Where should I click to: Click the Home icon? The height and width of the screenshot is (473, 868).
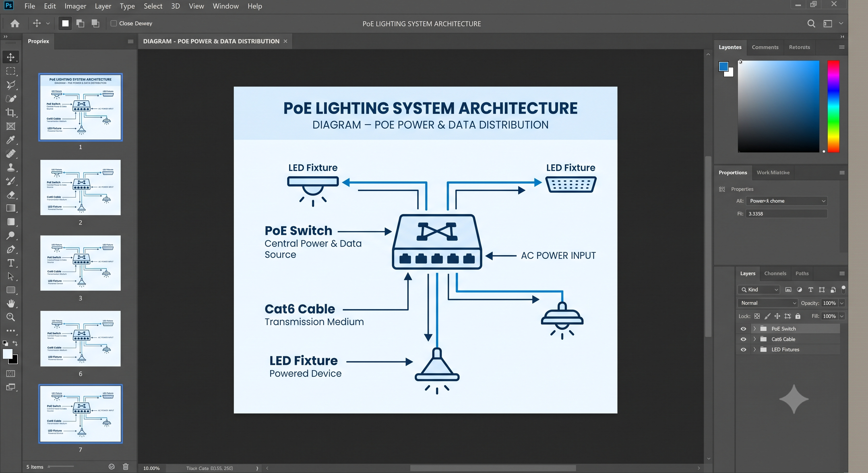15,23
